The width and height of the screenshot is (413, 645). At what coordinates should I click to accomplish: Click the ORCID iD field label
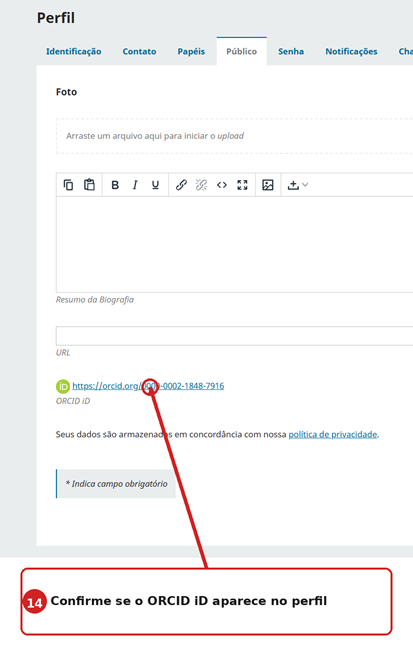click(x=73, y=401)
